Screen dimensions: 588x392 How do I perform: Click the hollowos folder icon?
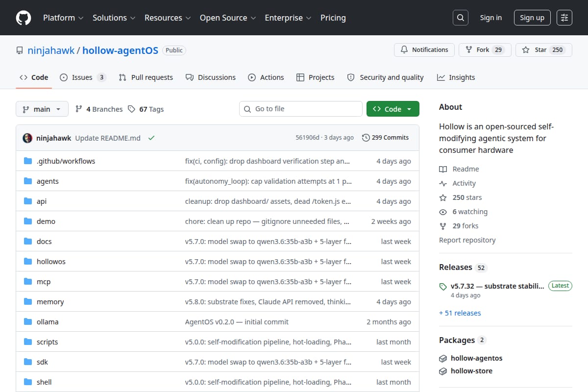[x=28, y=262]
